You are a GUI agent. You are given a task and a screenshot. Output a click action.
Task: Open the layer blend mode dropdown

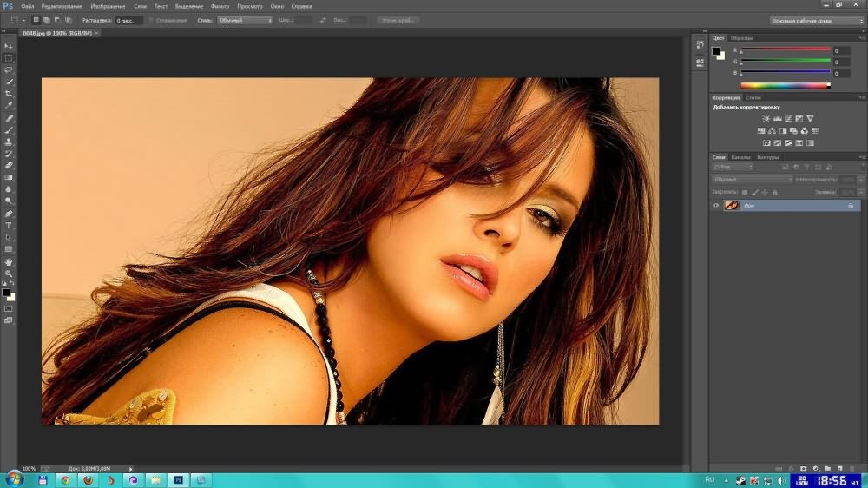click(x=752, y=180)
